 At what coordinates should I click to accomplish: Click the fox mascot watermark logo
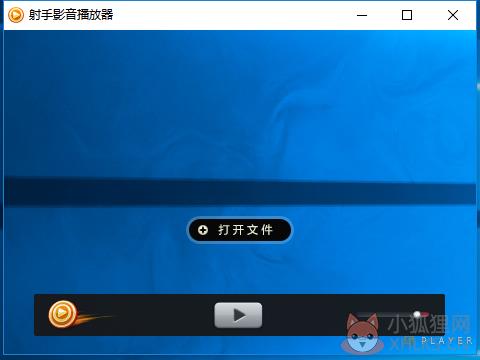[x=363, y=333]
